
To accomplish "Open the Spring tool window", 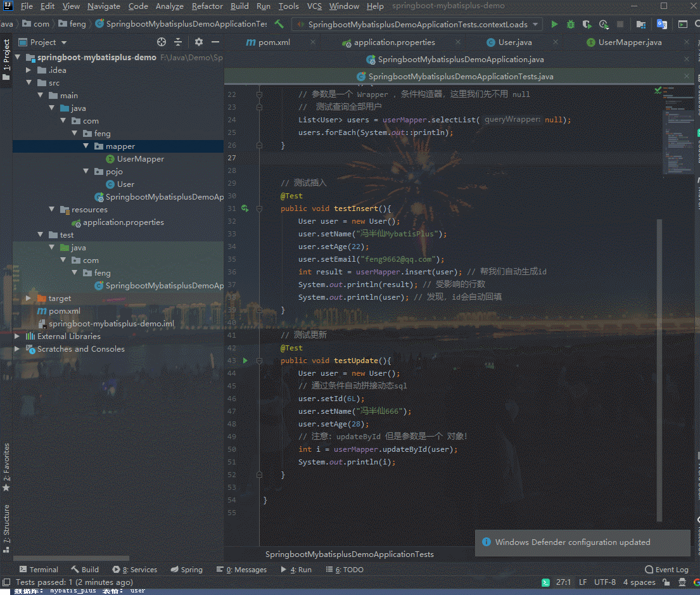I will (187, 570).
